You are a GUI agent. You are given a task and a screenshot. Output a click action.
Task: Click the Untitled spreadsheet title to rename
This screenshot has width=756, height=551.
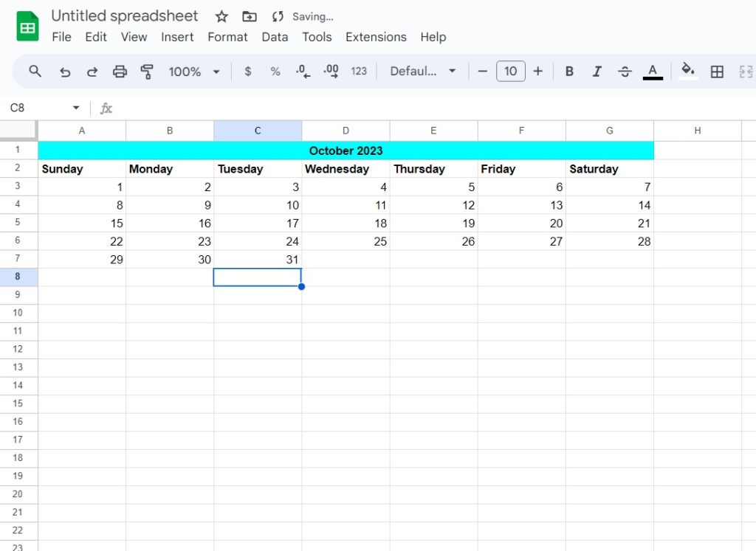tap(124, 16)
